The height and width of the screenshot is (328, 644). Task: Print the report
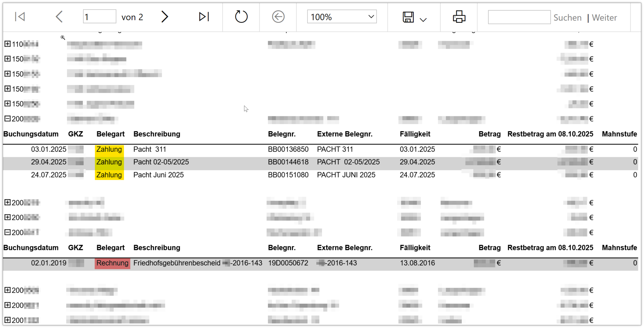pos(459,17)
